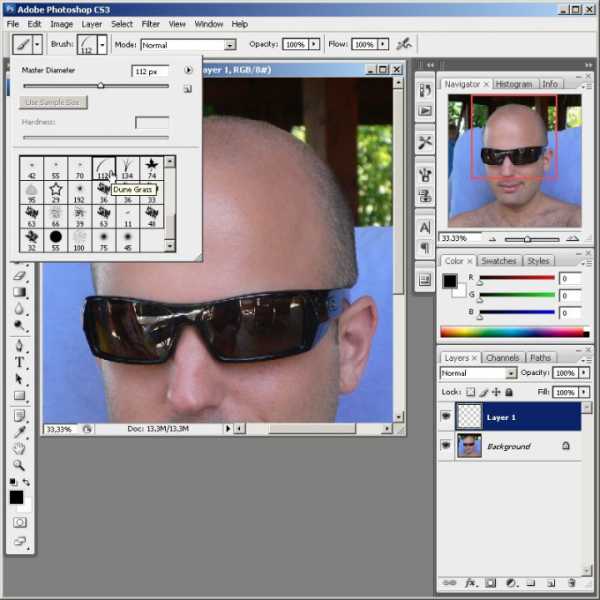Select the Type tool in toolbox
600x600 pixels.
tap(19, 362)
